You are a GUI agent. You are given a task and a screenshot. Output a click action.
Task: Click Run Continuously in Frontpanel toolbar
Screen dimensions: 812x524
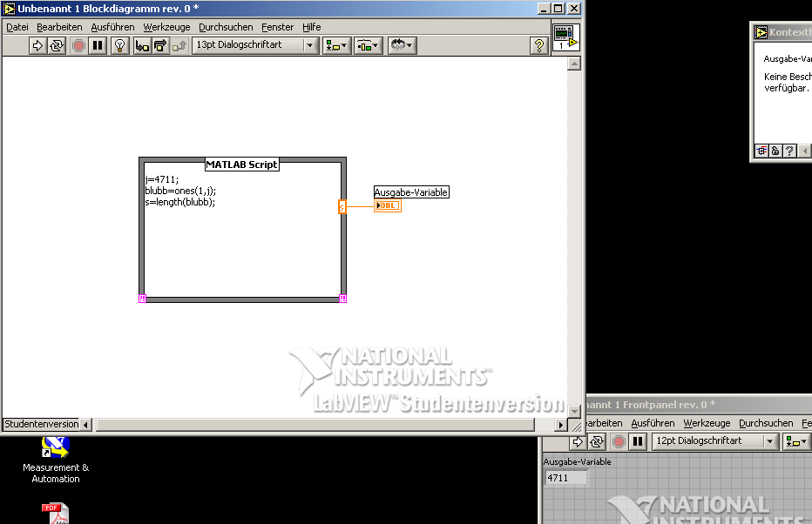(x=597, y=442)
